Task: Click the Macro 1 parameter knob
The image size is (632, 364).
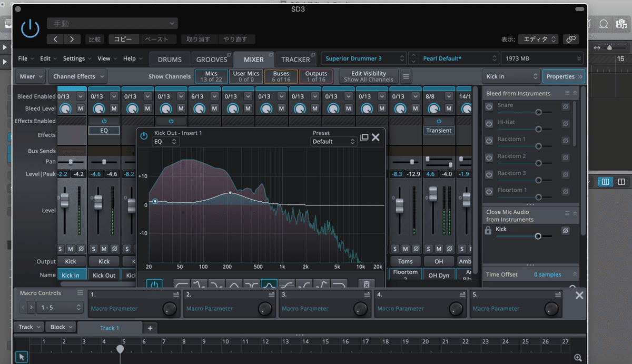Action: tap(169, 309)
